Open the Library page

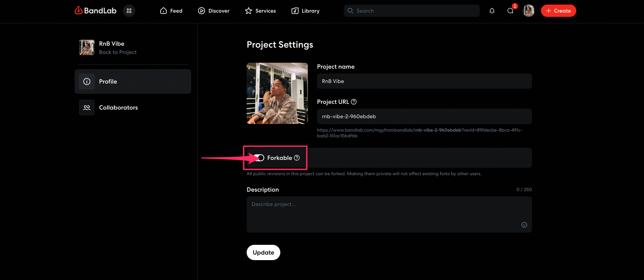point(306,11)
